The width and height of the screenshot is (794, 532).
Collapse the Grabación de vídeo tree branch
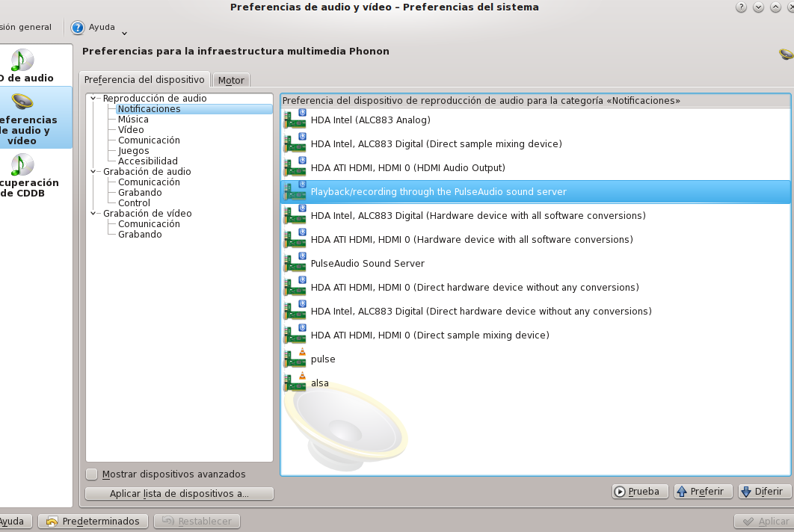(93, 213)
